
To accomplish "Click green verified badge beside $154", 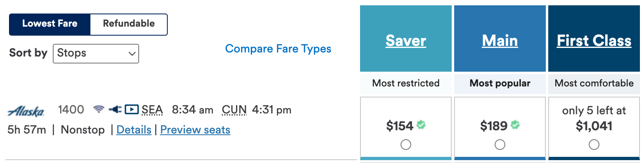I will 421,125.
